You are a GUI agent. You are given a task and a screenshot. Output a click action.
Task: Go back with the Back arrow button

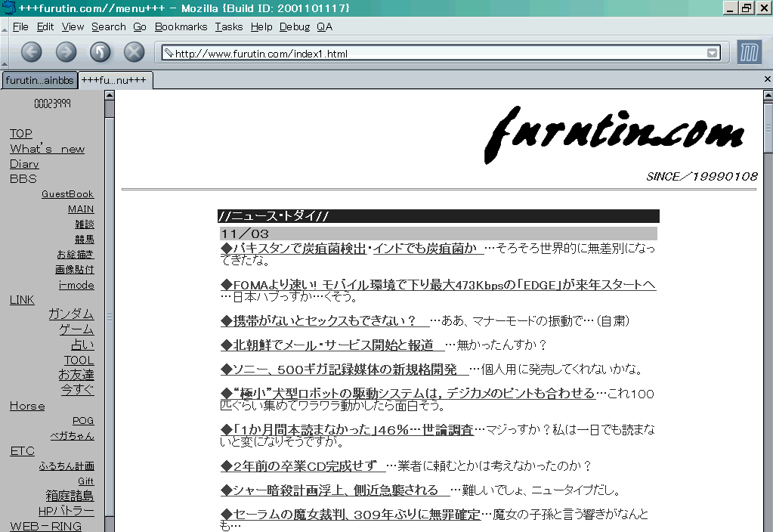click(x=31, y=52)
